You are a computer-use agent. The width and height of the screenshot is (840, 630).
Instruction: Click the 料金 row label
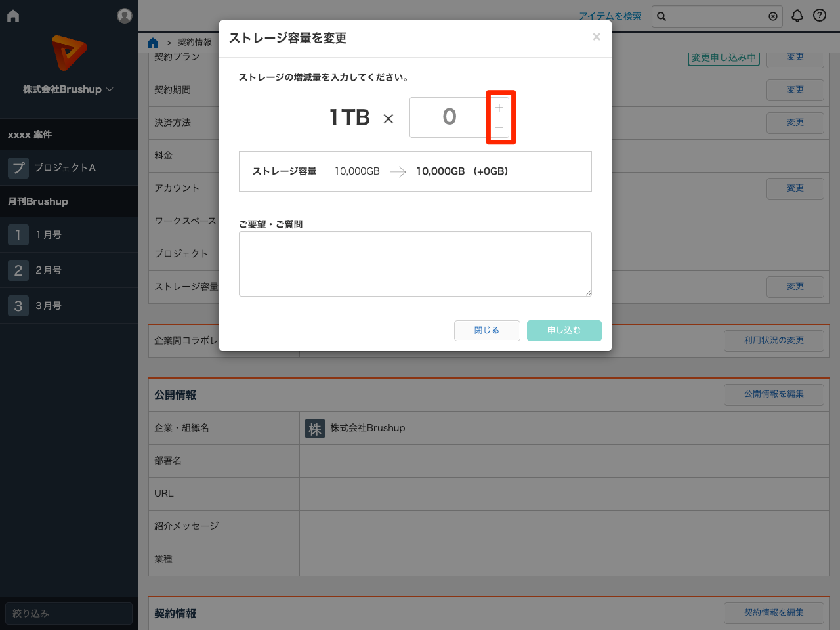(163, 156)
